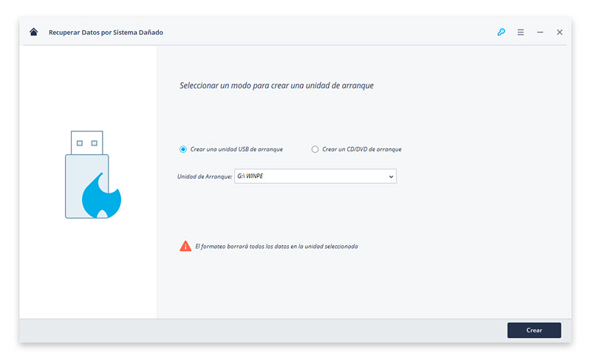Image resolution: width=591 pixels, height=364 pixels.
Task: Go to the home screen icon
Action: 33,32
